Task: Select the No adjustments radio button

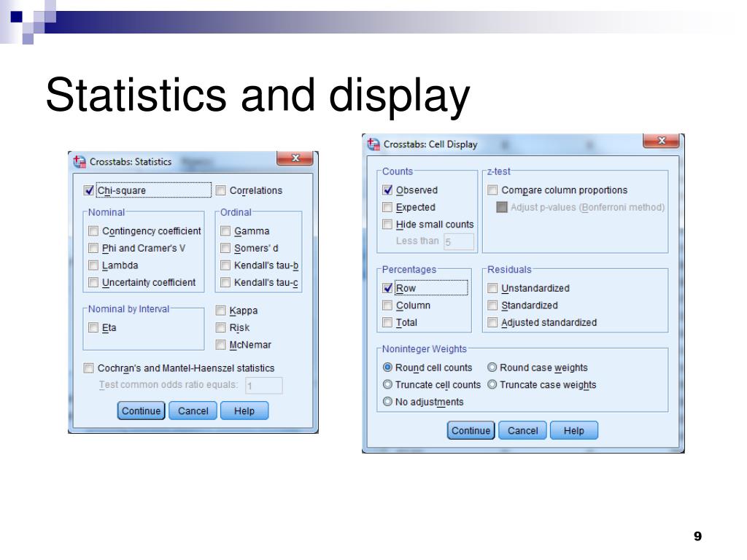Action: coord(388,402)
